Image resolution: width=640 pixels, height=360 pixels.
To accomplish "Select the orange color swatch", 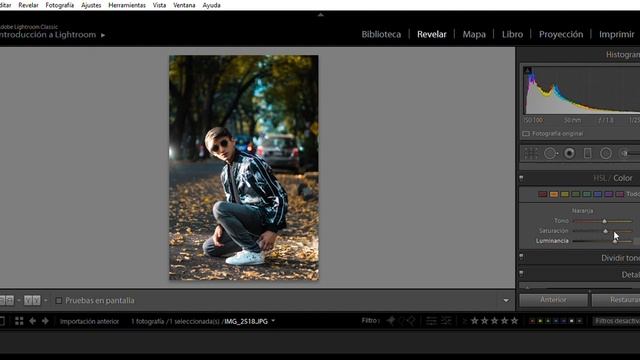I will (553, 194).
